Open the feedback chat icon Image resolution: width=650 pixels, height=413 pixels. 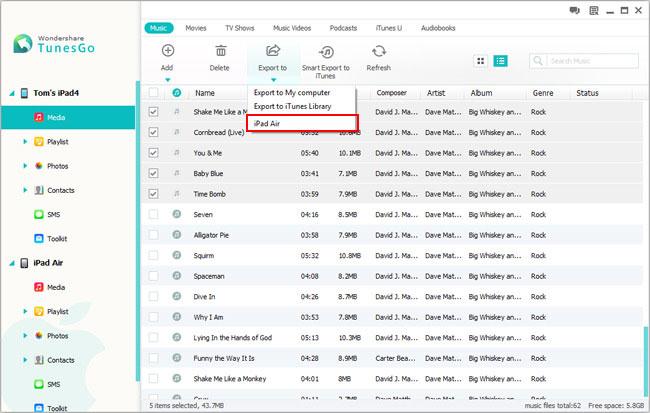coord(574,11)
